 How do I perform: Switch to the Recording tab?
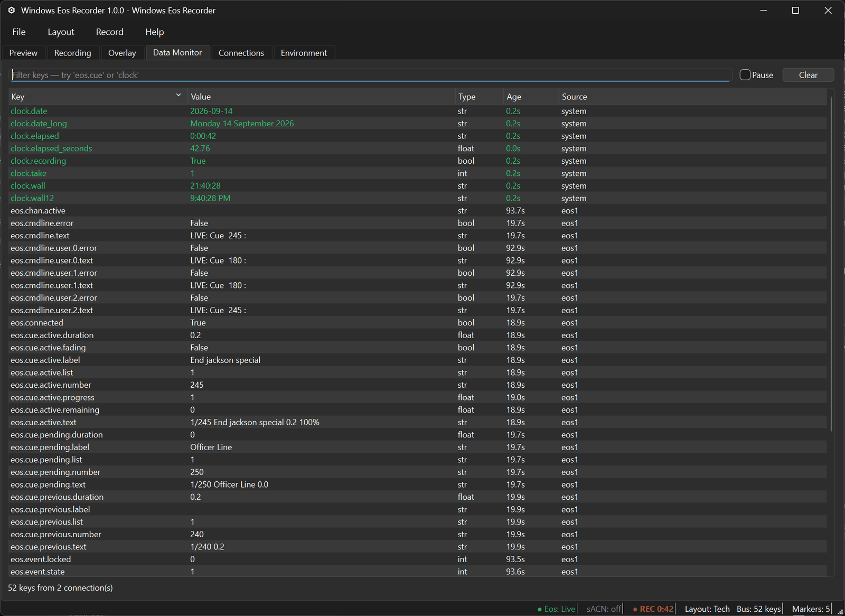pos(72,53)
